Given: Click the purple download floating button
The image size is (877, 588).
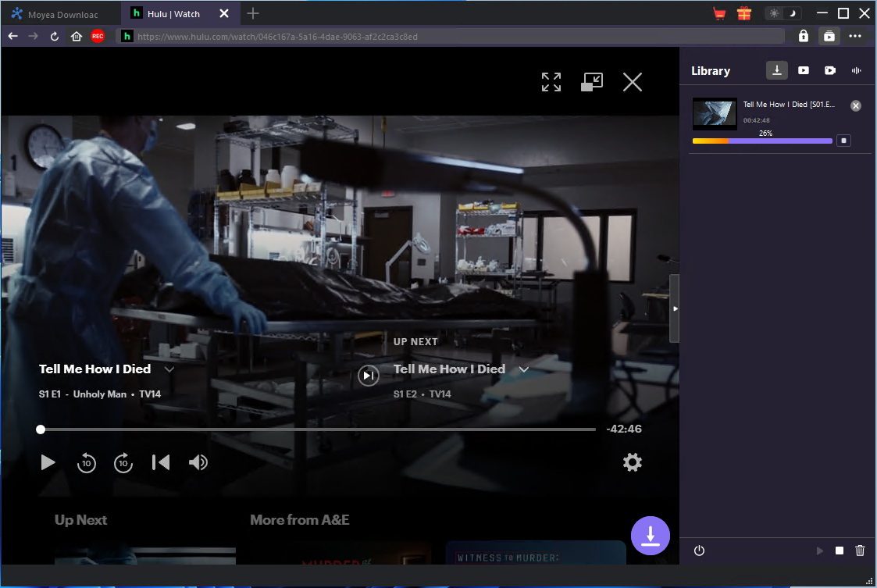Looking at the screenshot, I should [x=650, y=536].
